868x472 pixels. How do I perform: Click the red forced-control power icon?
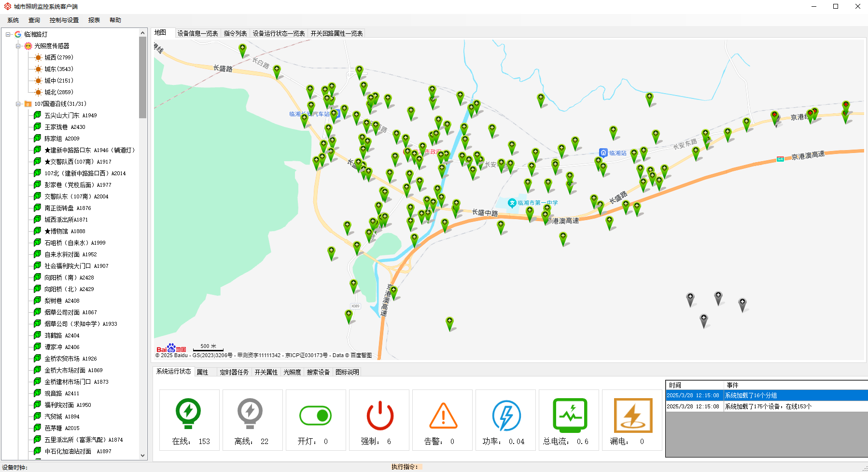[380, 415]
